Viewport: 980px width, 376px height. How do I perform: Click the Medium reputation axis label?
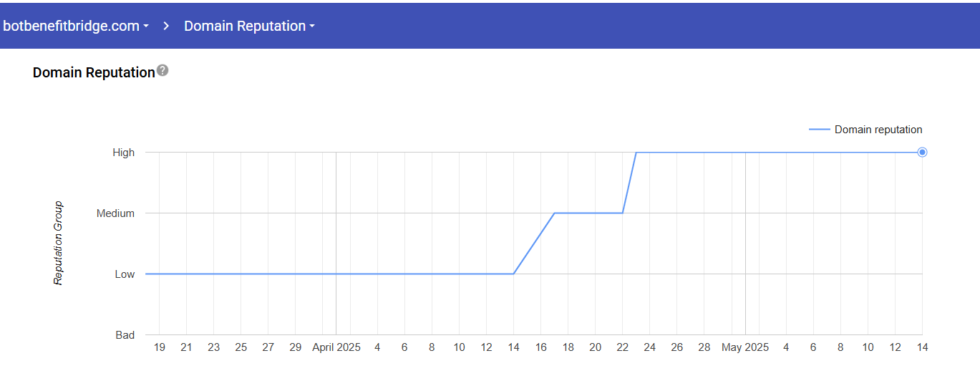(115, 213)
